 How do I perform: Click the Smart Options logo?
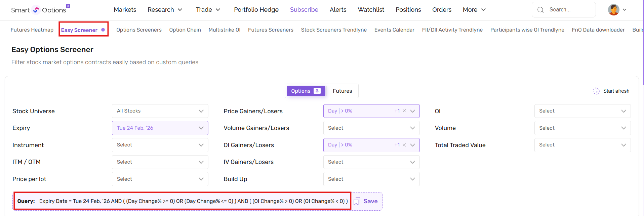click(39, 10)
